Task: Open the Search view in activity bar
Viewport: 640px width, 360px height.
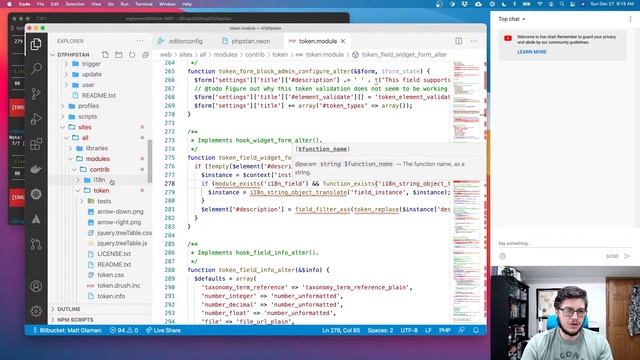Action: 36,69
